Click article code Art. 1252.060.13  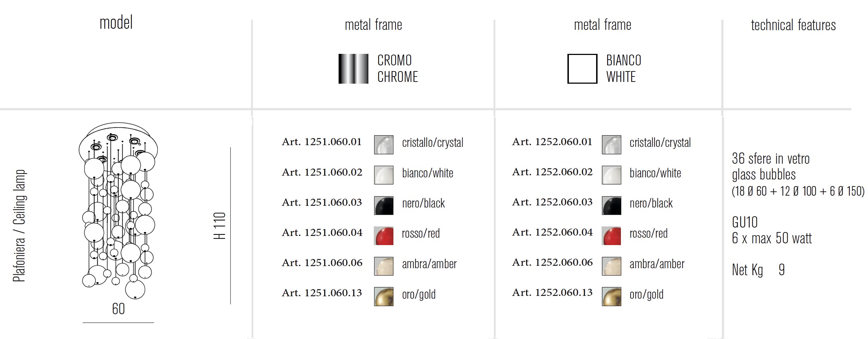point(552,293)
